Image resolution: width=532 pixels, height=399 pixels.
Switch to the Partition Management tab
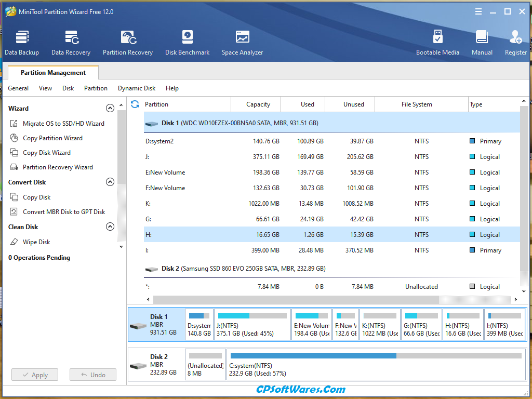coord(53,72)
